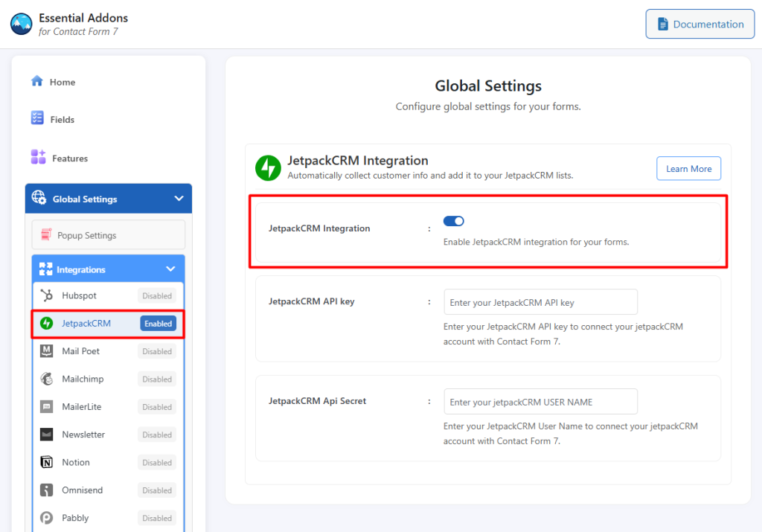This screenshot has height=532, width=762.
Task: Click the Disabled badge next to Newsletter
Action: pos(157,435)
